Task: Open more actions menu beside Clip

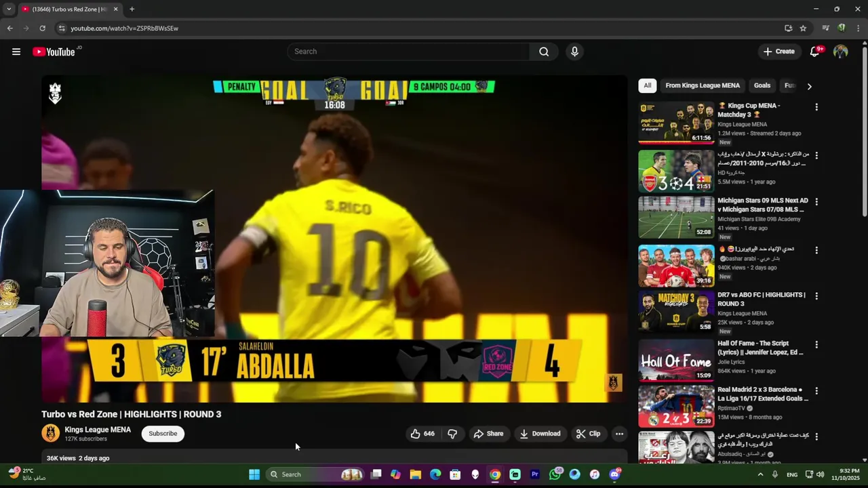Action: [x=618, y=434]
